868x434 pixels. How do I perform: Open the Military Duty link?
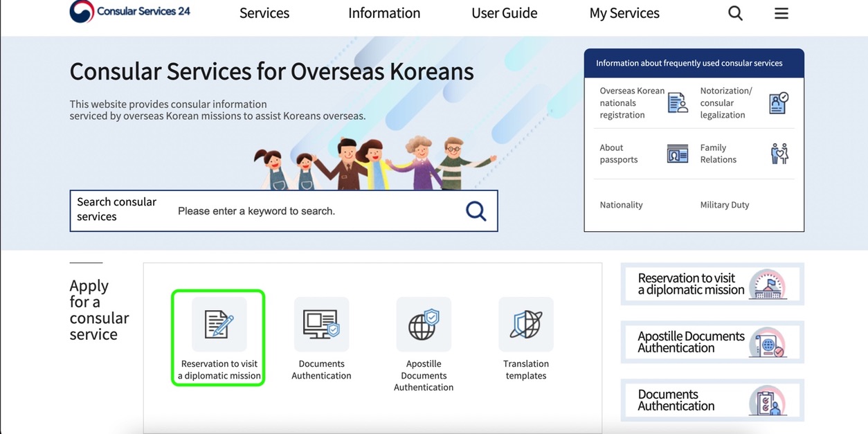pyautogui.click(x=724, y=204)
